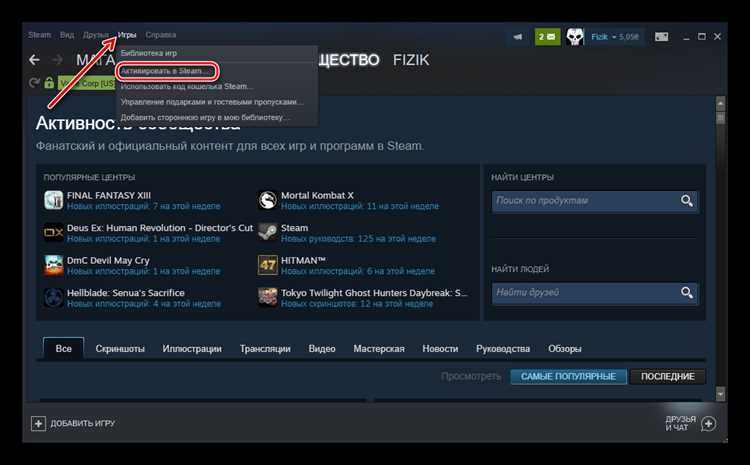Switch to the Все tab

pyautogui.click(x=64, y=349)
